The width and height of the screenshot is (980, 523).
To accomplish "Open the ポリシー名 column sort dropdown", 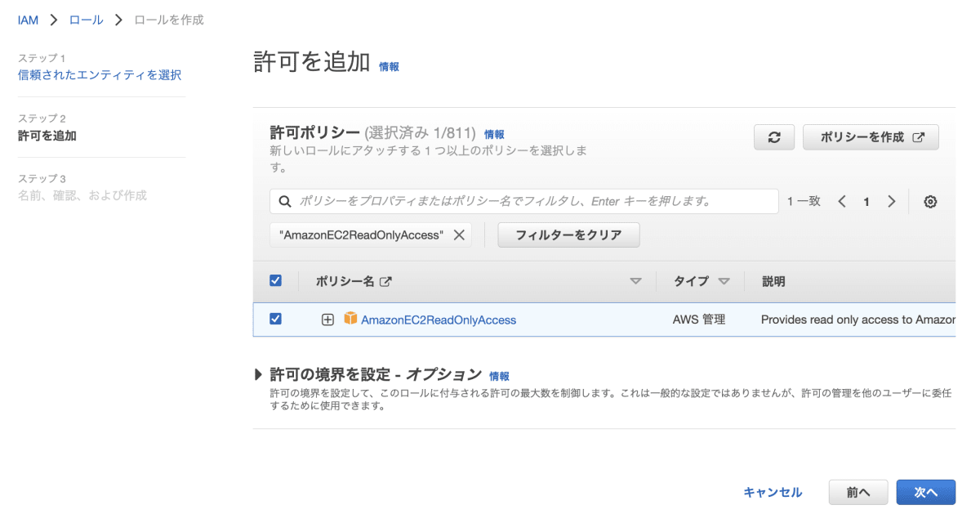I will click(x=635, y=280).
